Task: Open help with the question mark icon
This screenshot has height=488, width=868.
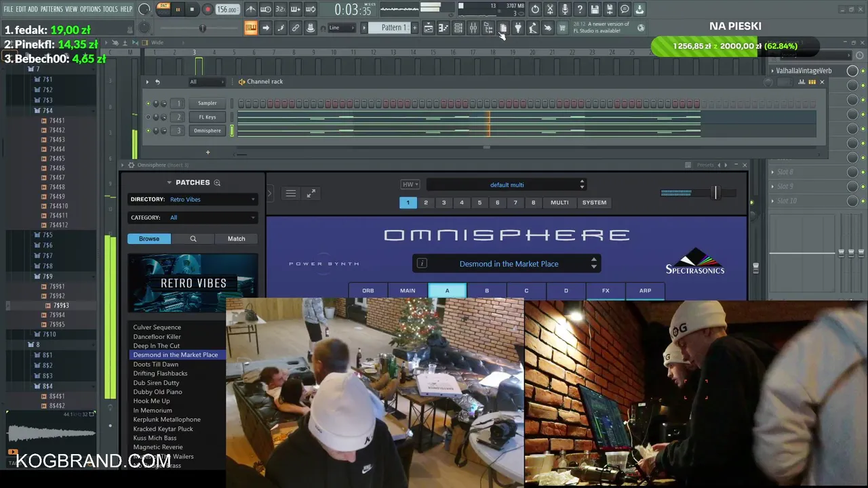Action: [x=580, y=9]
